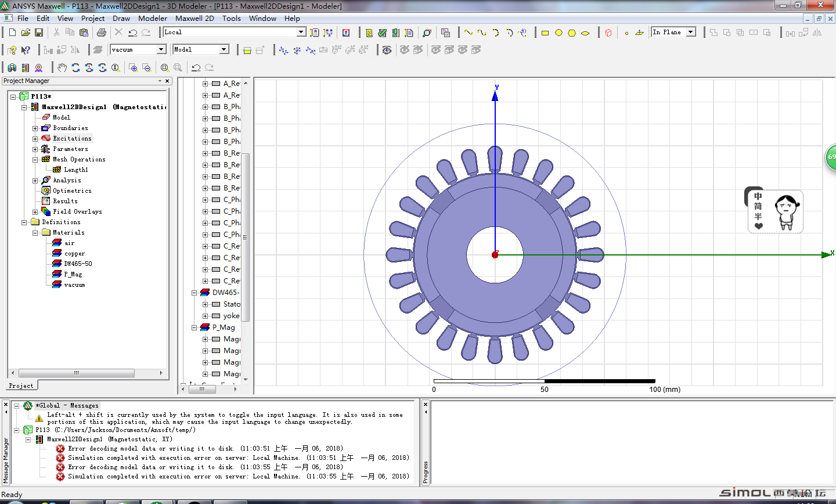Save the project using the floppy icon
Screen dimensions: 836x504
tap(39, 33)
